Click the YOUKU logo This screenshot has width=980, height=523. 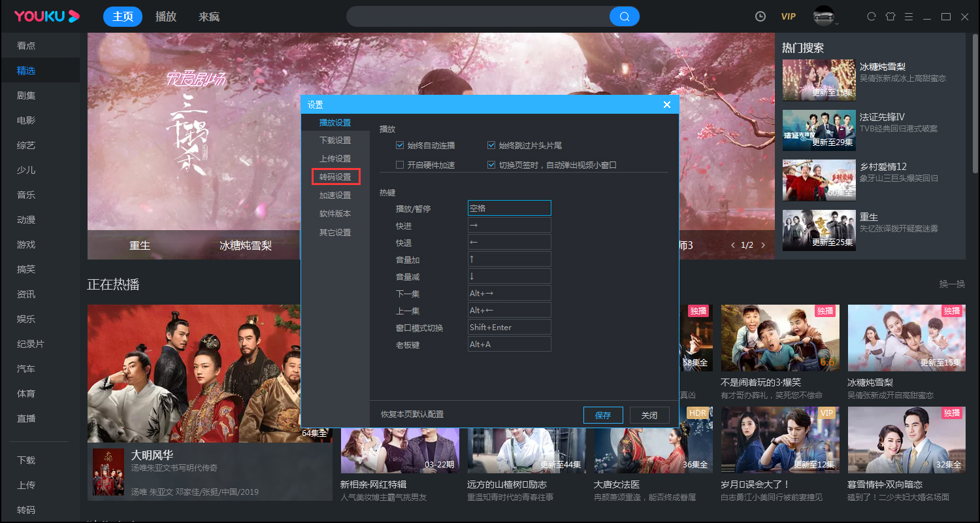point(46,16)
